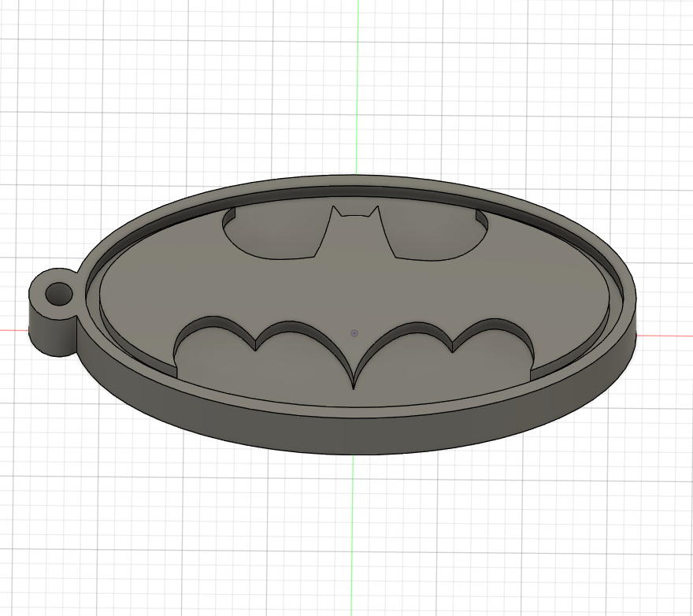Click the origin point at the model center

pos(356,332)
